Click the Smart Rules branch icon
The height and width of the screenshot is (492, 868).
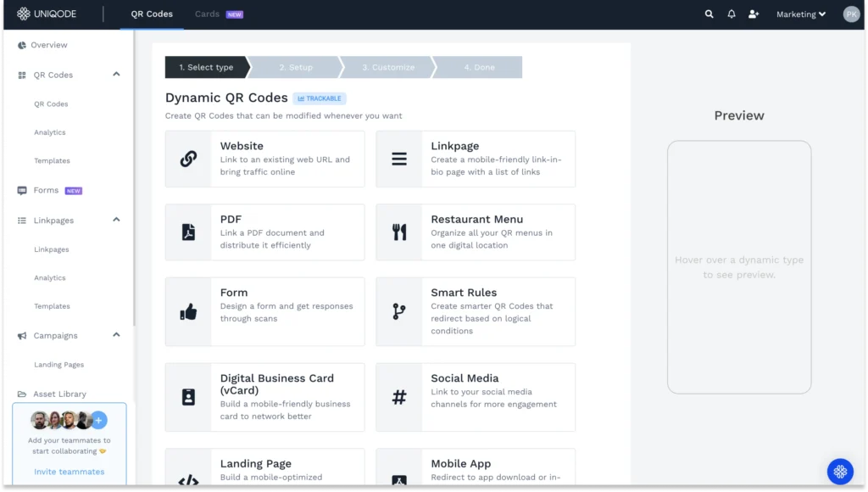[399, 311]
